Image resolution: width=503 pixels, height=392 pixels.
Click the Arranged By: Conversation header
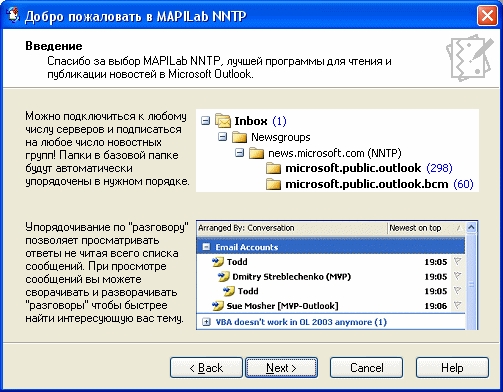tap(246, 228)
